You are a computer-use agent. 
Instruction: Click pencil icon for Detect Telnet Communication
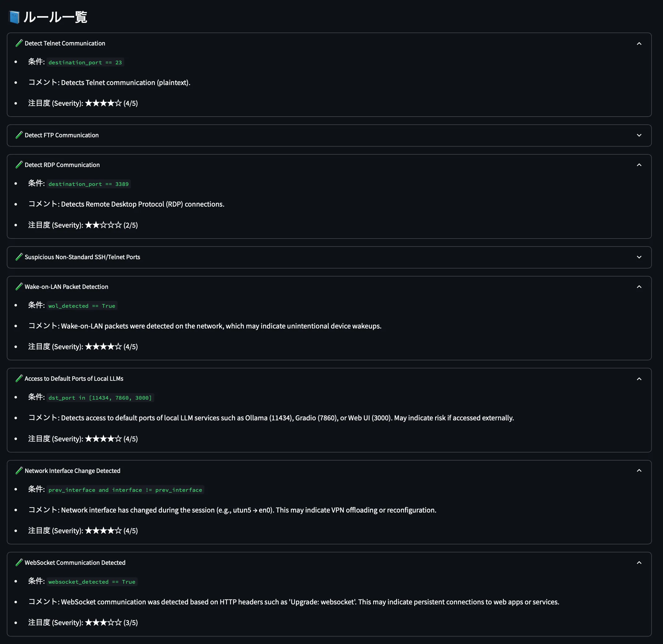pos(19,43)
